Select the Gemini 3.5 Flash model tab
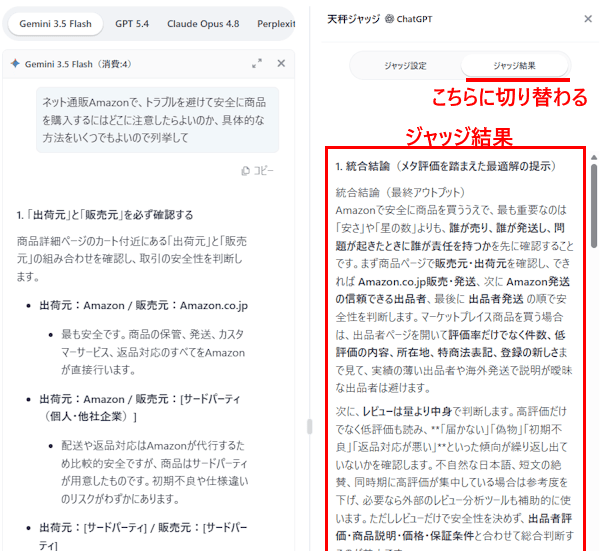600x551 pixels. pos(55,24)
